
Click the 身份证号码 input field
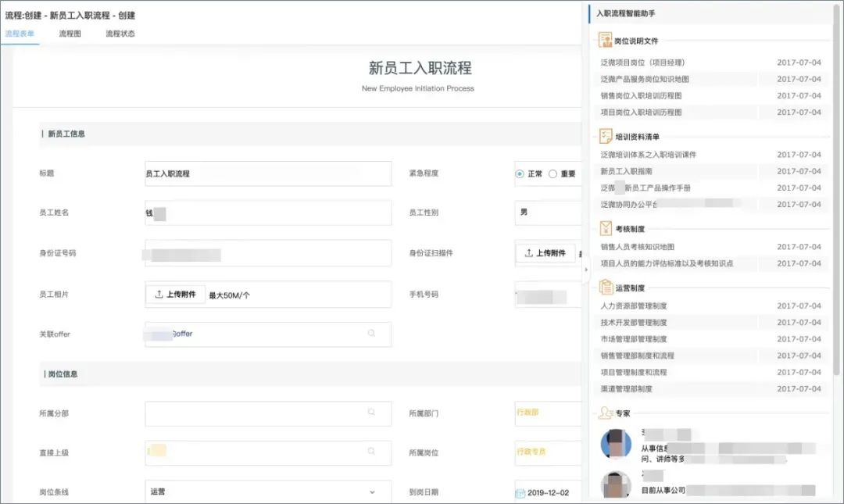pyautogui.click(x=268, y=253)
